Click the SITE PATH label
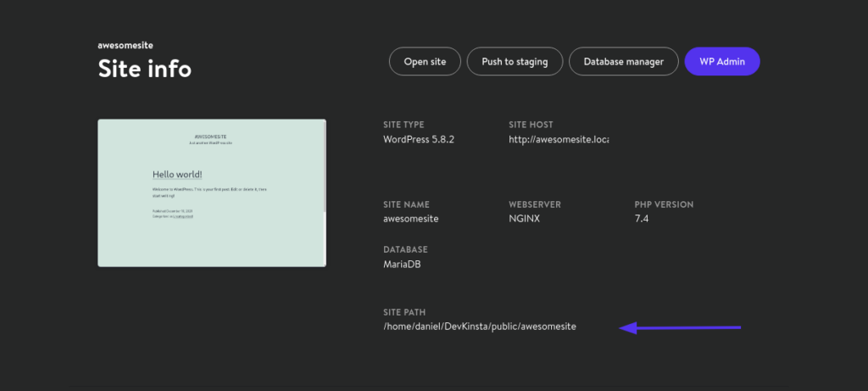The image size is (868, 391). pyautogui.click(x=404, y=312)
